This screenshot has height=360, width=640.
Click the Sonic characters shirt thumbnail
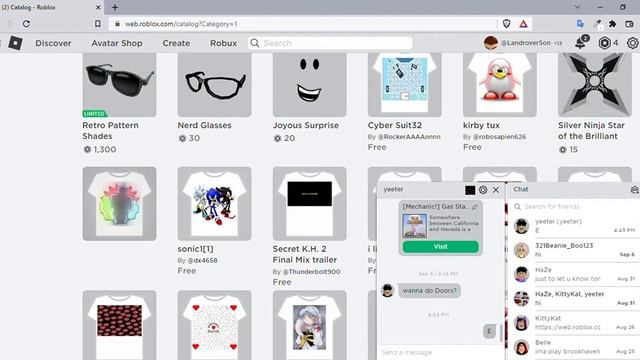click(214, 204)
